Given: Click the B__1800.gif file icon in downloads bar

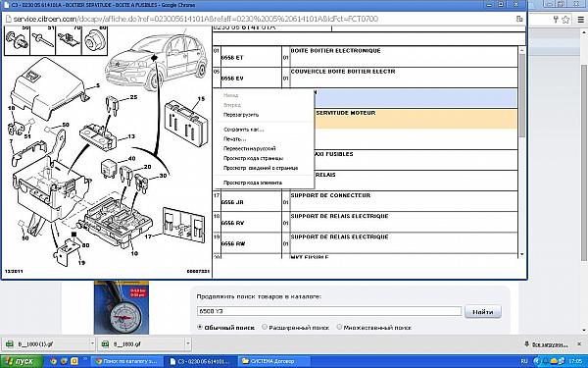Looking at the screenshot, I should click(x=105, y=344).
